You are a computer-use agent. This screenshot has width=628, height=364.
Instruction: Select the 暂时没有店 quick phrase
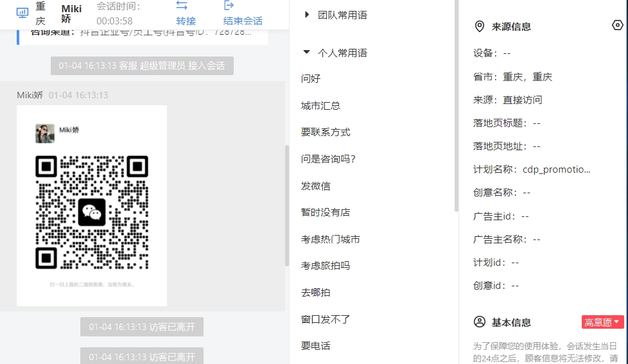pyautogui.click(x=326, y=212)
